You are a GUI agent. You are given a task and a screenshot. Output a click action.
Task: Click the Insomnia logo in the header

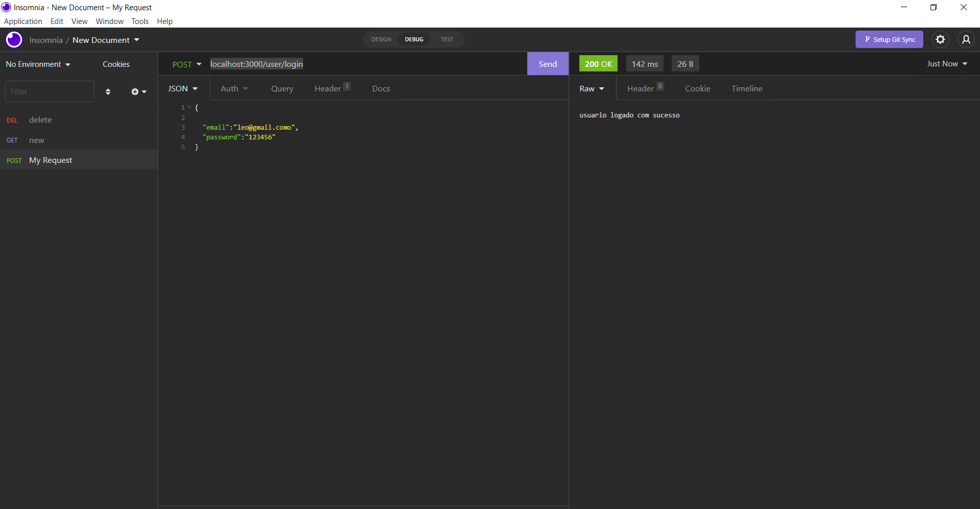tap(14, 39)
